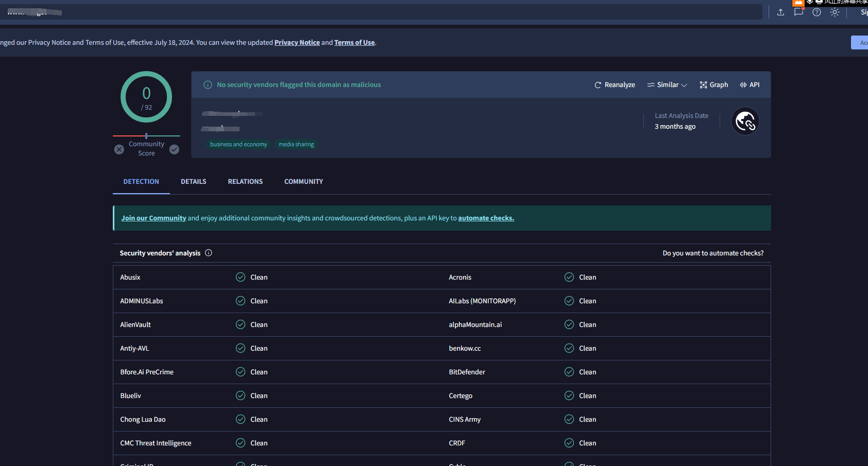This screenshot has height=466, width=868.
Task: Click the URL search input field
Action: (381, 12)
